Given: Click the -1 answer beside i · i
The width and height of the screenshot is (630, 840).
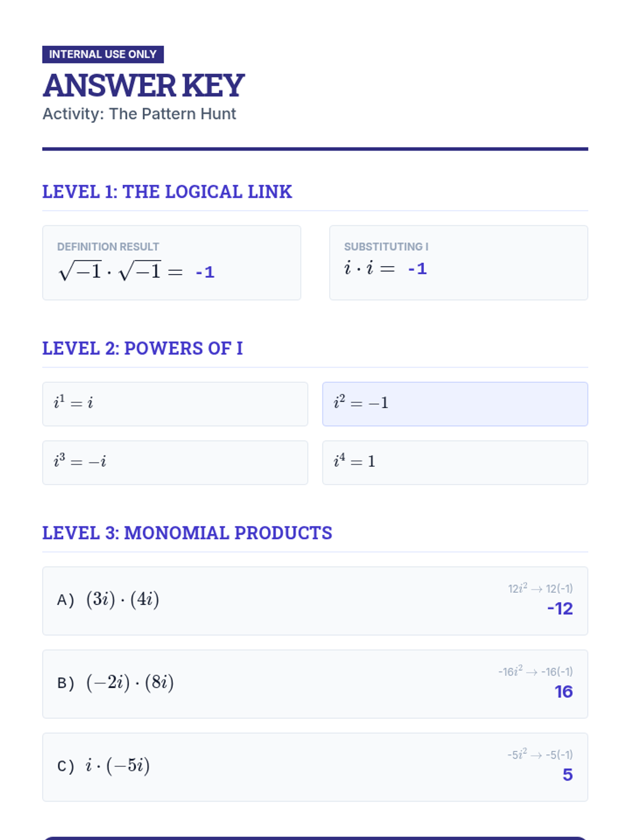Looking at the screenshot, I should point(417,269).
